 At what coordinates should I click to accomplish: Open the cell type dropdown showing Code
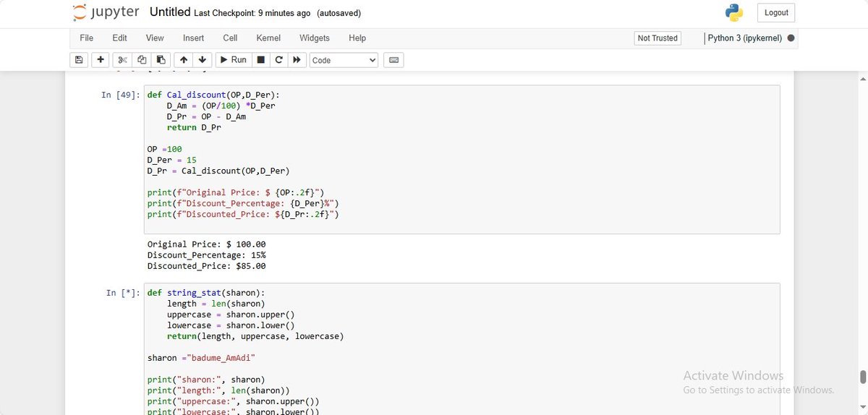click(x=344, y=60)
